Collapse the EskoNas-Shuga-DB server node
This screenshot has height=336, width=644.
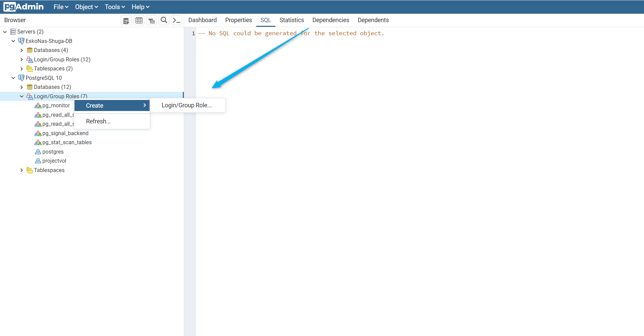pyautogui.click(x=13, y=41)
